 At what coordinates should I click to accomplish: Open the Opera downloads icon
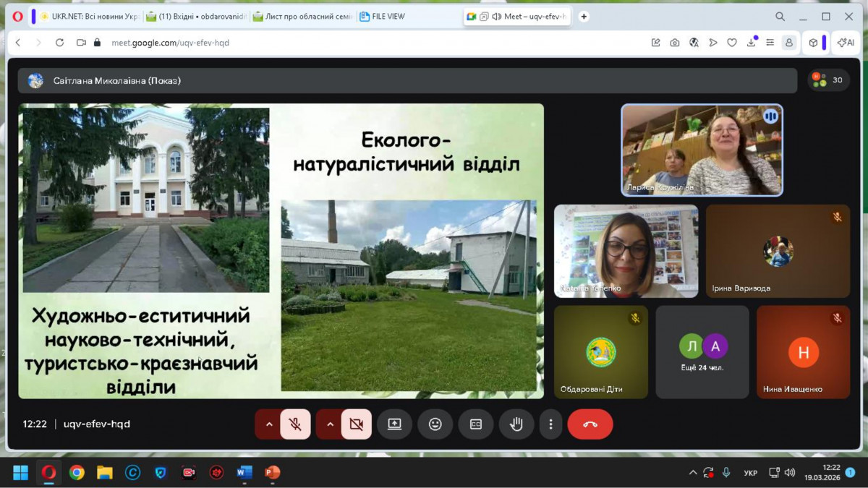click(751, 43)
